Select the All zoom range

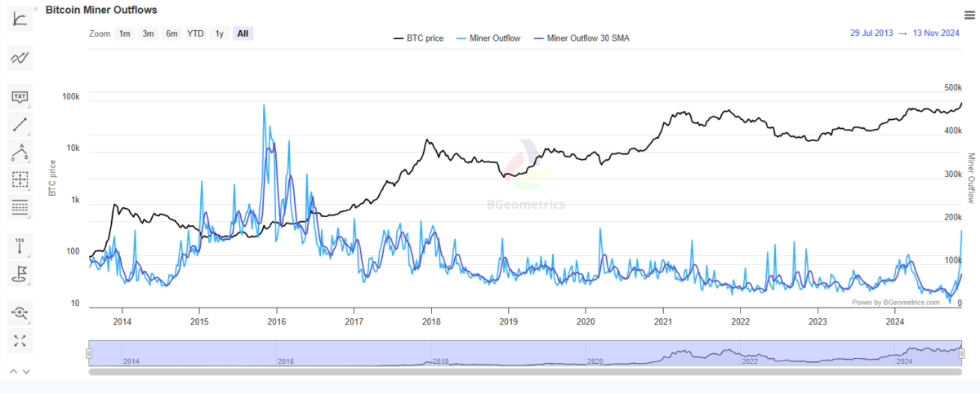pos(243,33)
